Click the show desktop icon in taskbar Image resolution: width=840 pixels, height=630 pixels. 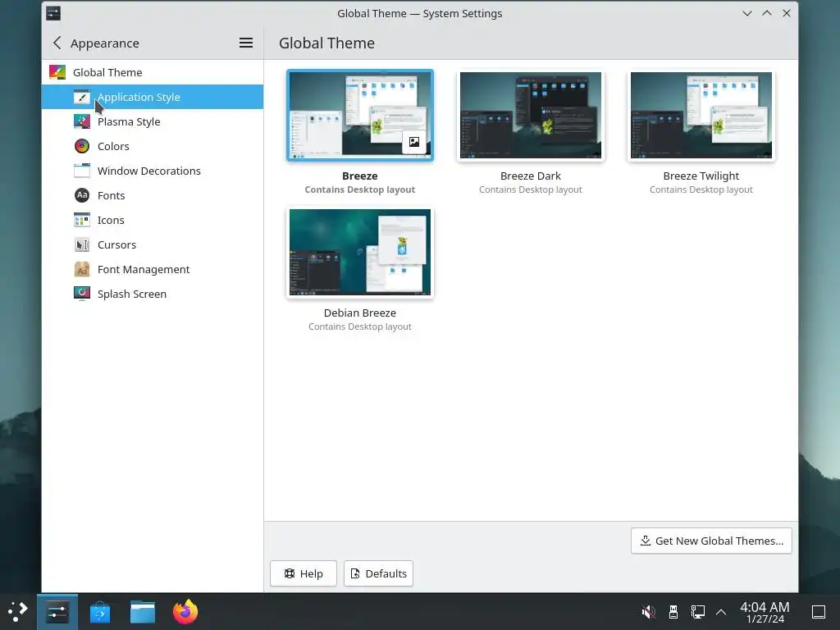[x=819, y=612]
